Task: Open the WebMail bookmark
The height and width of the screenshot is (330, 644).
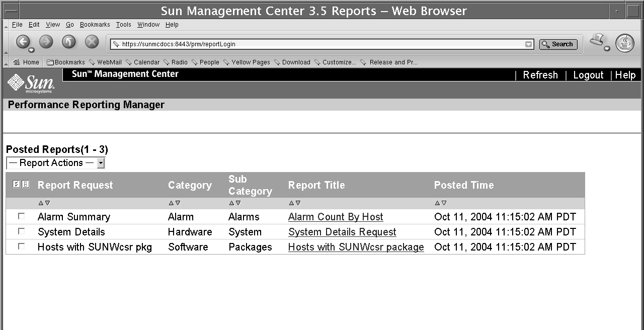Action: pyautogui.click(x=105, y=62)
